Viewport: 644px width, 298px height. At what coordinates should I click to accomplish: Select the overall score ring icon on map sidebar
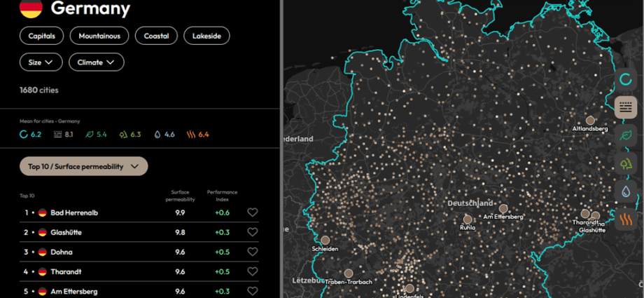pos(626,79)
